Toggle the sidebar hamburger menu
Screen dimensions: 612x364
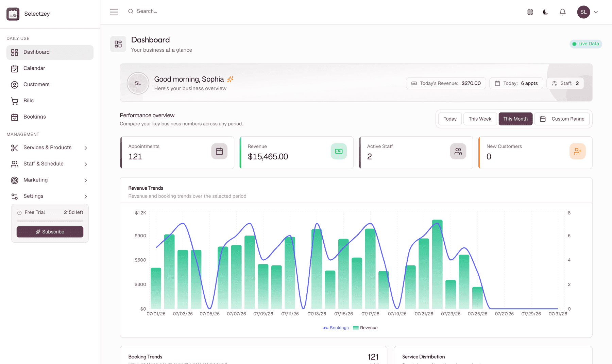pyautogui.click(x=114, y=12)
